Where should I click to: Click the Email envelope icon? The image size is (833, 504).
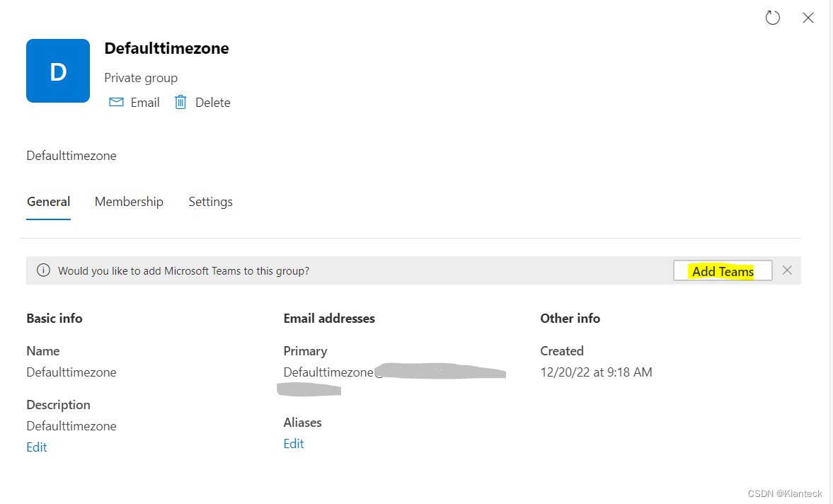click(x=116, y=102)
